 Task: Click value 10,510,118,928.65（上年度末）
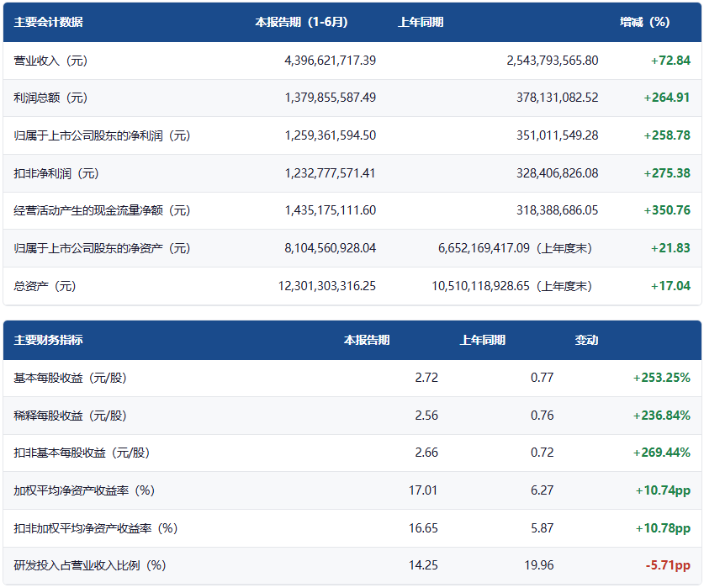click(x=512, y=286)
